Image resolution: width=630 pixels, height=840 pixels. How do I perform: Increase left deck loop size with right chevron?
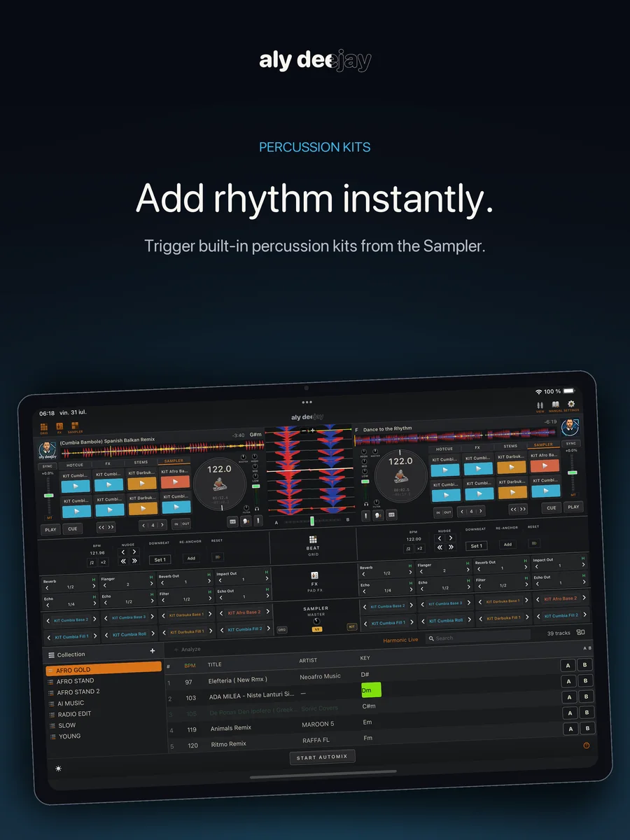(163, 525)
